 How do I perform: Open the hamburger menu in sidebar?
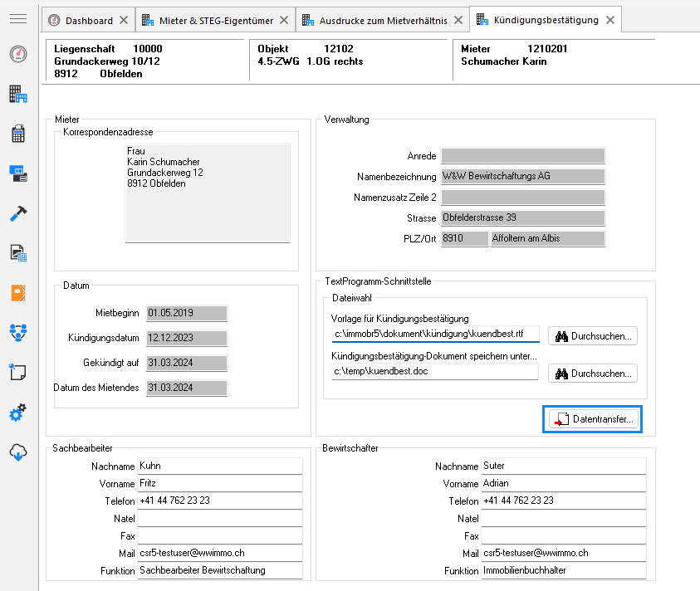(x=18, y=19)
